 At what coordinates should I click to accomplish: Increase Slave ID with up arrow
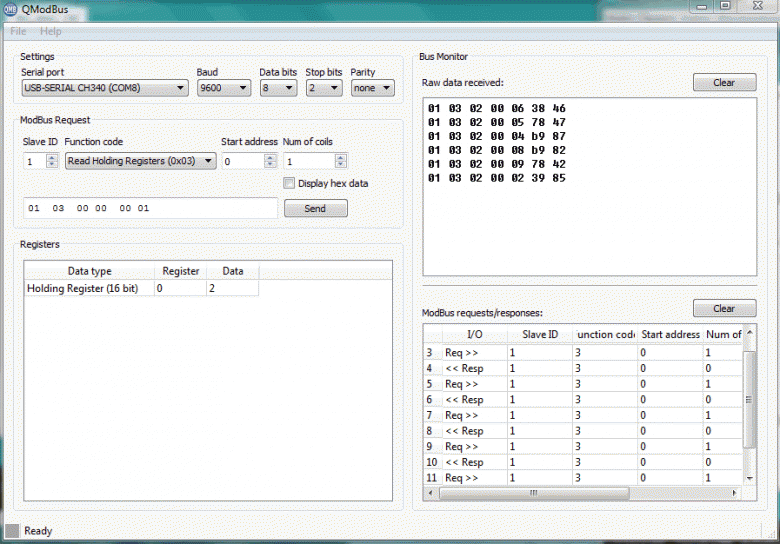52,157
